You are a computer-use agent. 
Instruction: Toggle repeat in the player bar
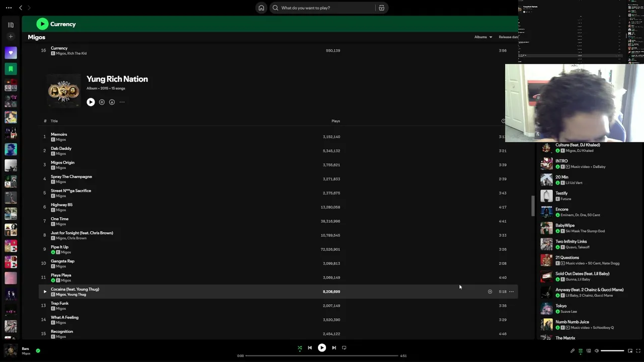[344, 348]
